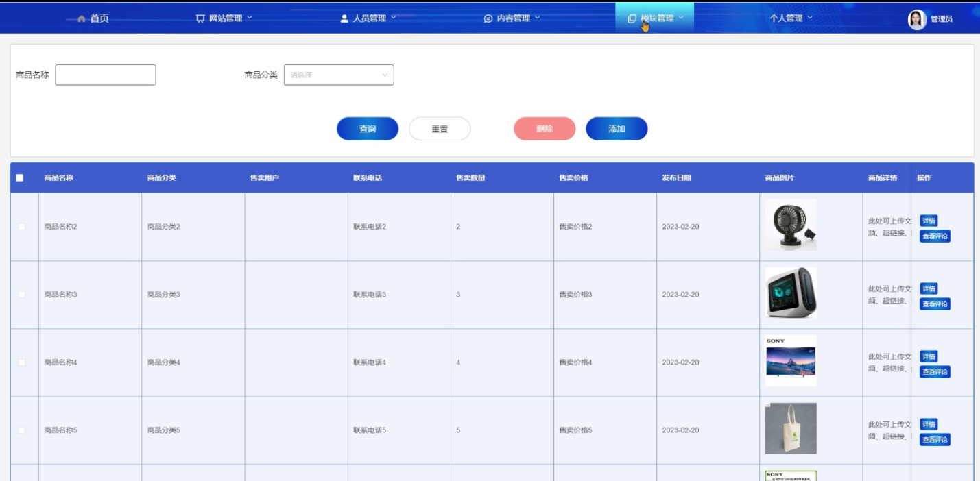The height and width of the screenshot is (481, 980).
Task: Click the person icon beside 人员管理
Action: pos(344,18)
